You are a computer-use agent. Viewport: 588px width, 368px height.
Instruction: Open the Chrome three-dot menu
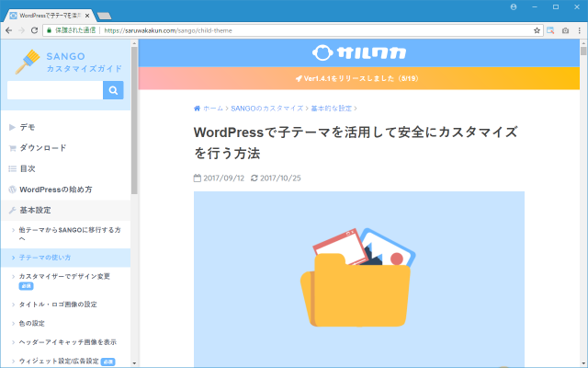coord(579,29)
